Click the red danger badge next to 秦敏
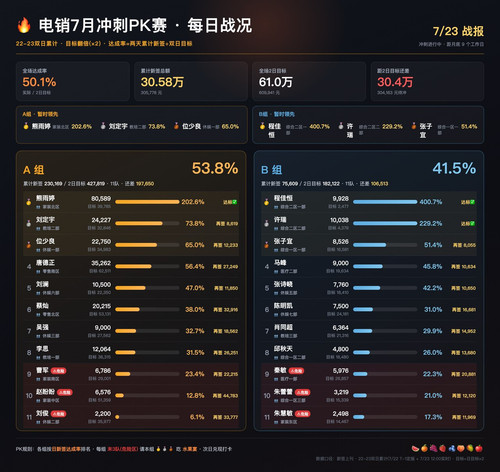 click(x=296, y=371)
